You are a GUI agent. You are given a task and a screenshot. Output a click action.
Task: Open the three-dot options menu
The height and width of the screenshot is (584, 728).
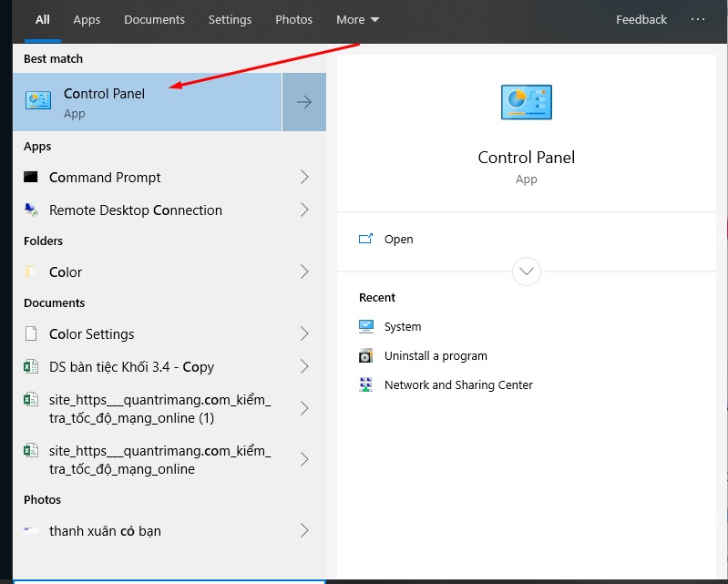click(x=698, y=19)
